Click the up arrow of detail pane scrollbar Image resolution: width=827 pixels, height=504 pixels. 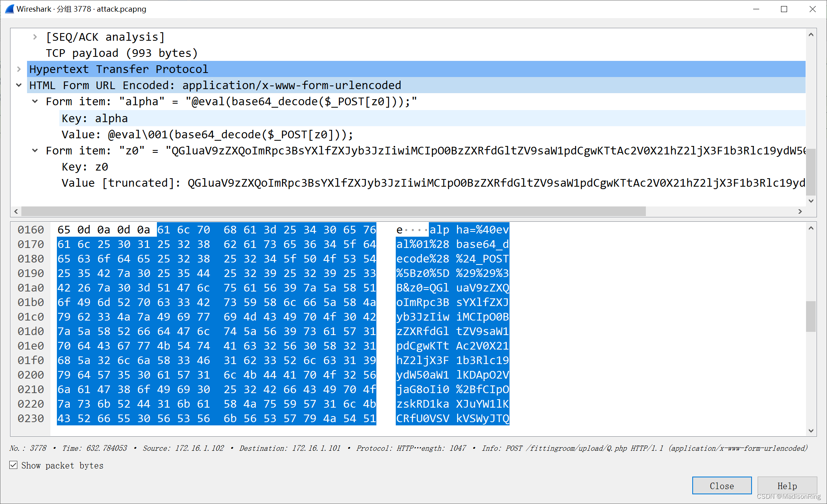[x=811, y=35]
